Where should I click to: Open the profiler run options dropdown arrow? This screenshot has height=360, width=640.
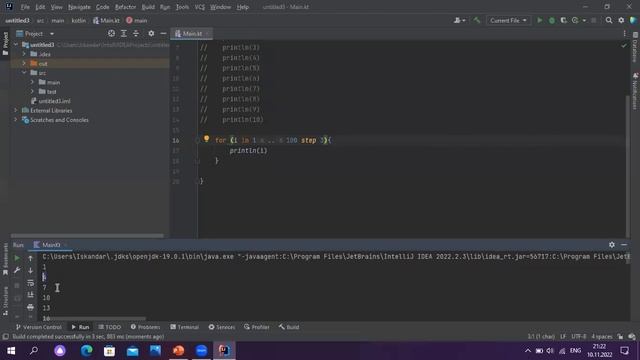click(584, 20)
